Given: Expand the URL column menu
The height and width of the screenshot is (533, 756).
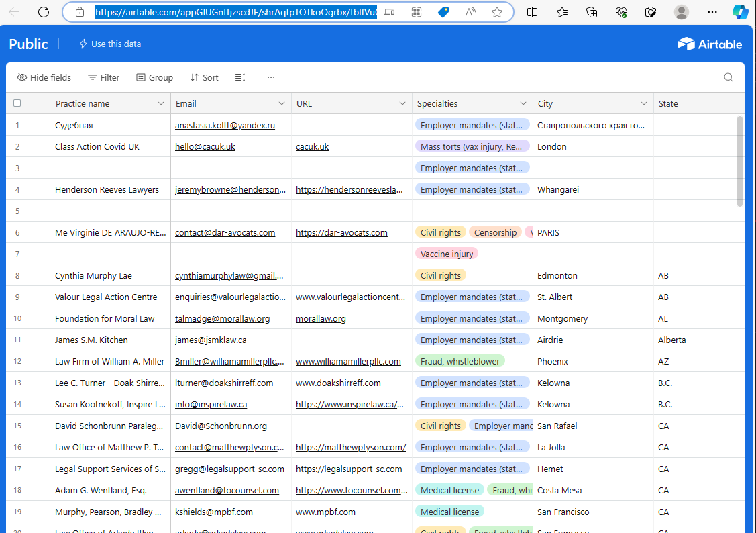Looking at the screenshot, I should point(402,103).
